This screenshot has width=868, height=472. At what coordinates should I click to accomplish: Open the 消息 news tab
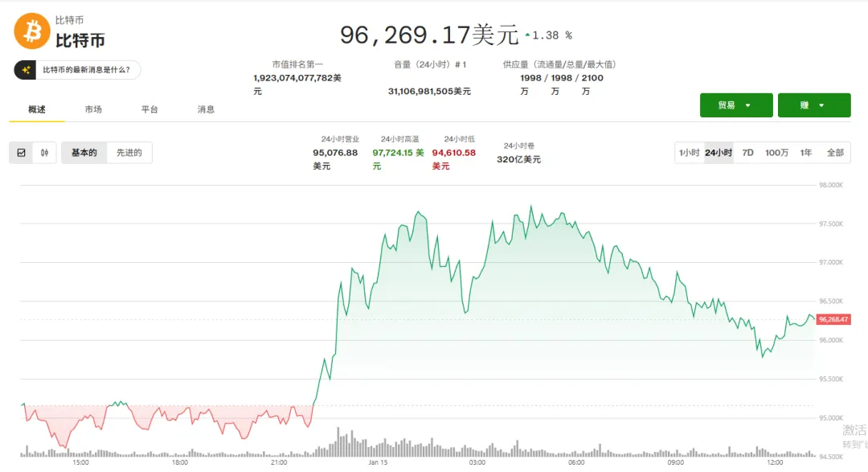point(206,109)
